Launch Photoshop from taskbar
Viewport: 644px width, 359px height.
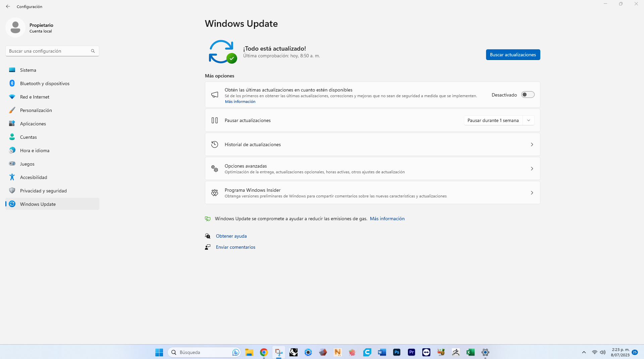coord(397,352)
